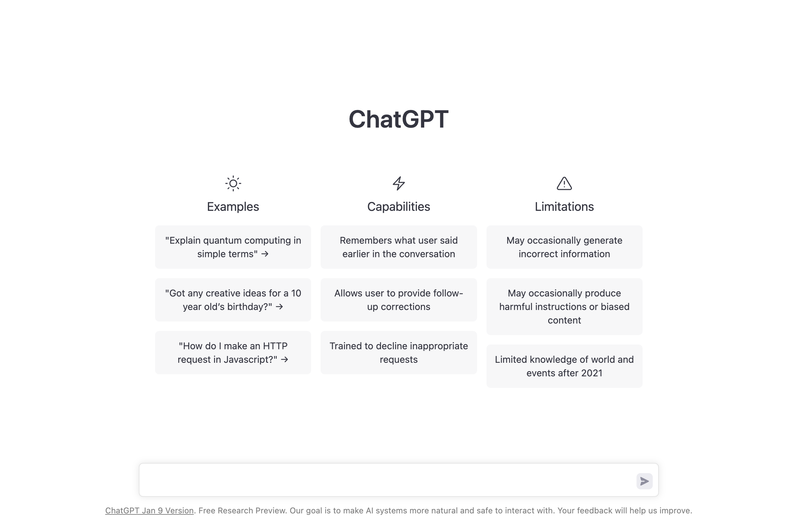The height and width of the screenshot is (532, 798).
Task: Click the Capabilities section header label
Action: [x=398, y=207]
